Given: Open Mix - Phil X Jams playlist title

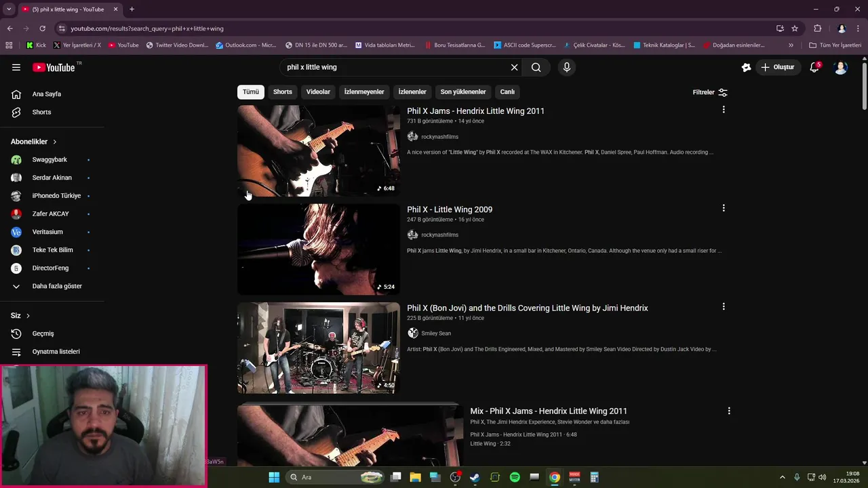Looking at the screenshot, I should pos(549,411).
